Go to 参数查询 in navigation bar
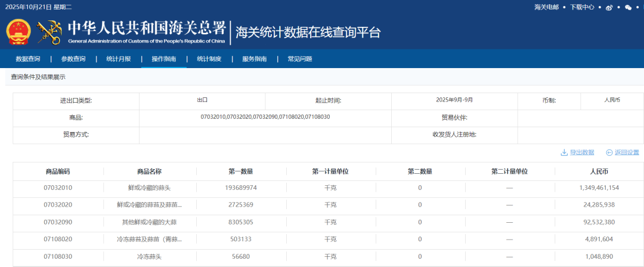644x267 pixels. pos(73,59)
